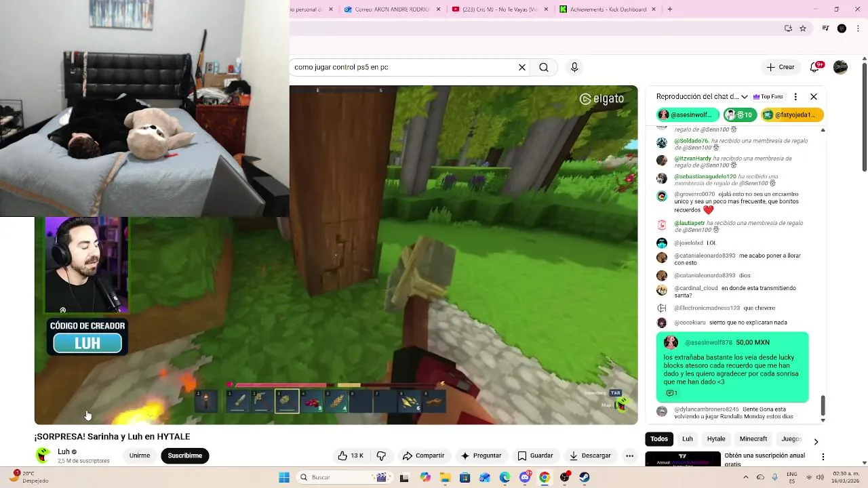Close the Correo ARON ANDRE tab

[x=439, y=9]
